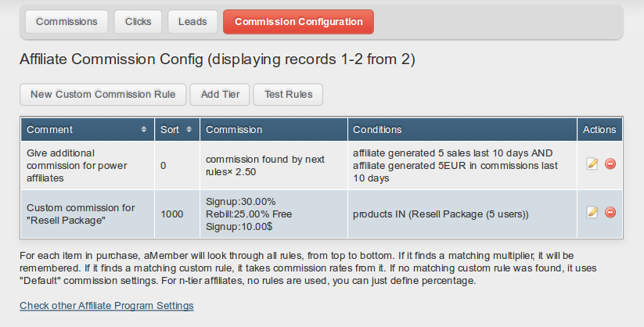
Task: Delete the "Resell Package" commission rule
Action: pos(610,213)
